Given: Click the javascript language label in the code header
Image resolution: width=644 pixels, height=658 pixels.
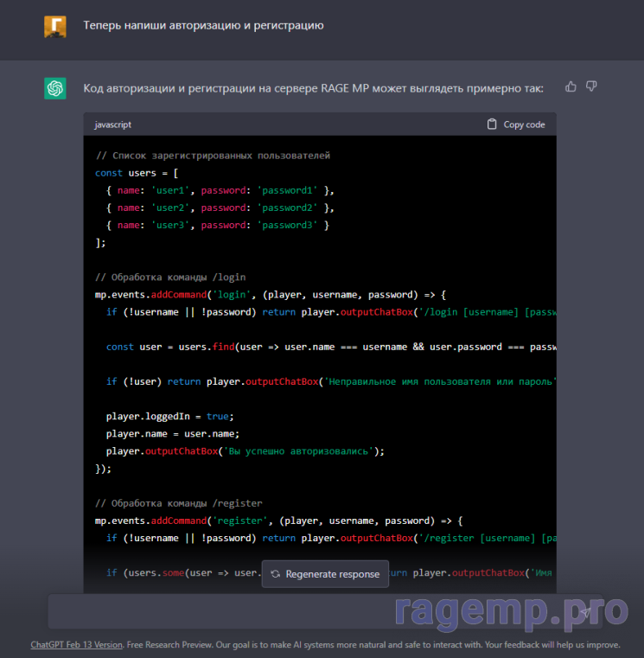Looking at the screenshot, I should click(113, 125).
